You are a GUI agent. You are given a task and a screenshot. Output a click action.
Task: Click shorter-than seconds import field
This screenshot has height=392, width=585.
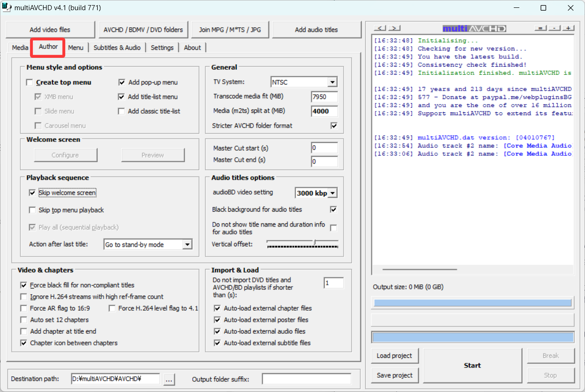click(x=333, y=283)
